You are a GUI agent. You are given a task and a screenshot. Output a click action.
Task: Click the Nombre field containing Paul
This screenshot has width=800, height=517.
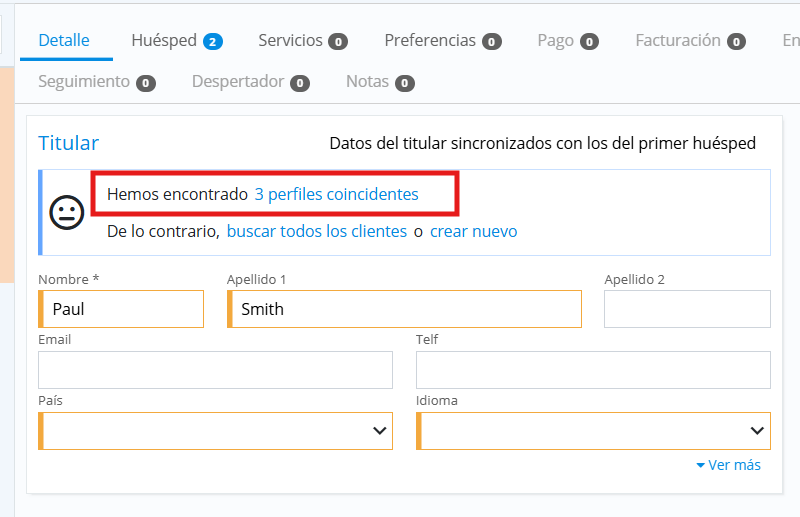click(x=122, y=309)
